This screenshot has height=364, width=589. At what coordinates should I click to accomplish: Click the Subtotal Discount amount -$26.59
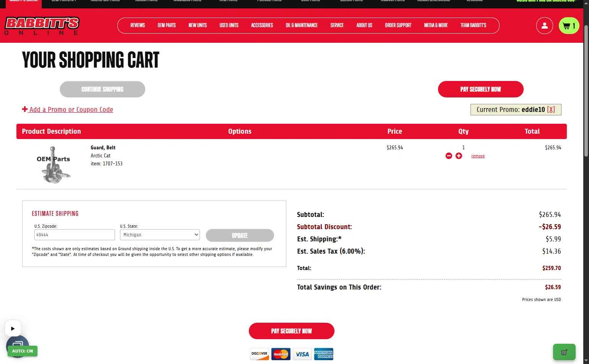coord(550,227)
